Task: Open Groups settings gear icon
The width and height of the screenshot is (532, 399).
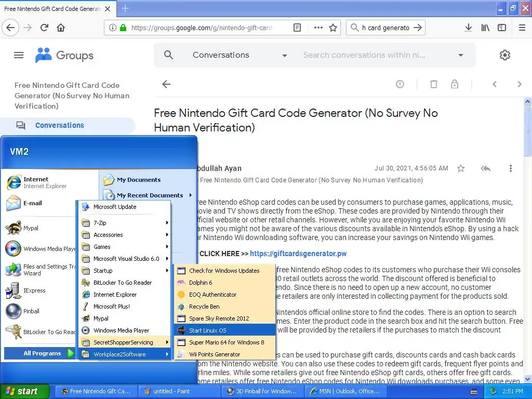Action: tap(505, 55)
